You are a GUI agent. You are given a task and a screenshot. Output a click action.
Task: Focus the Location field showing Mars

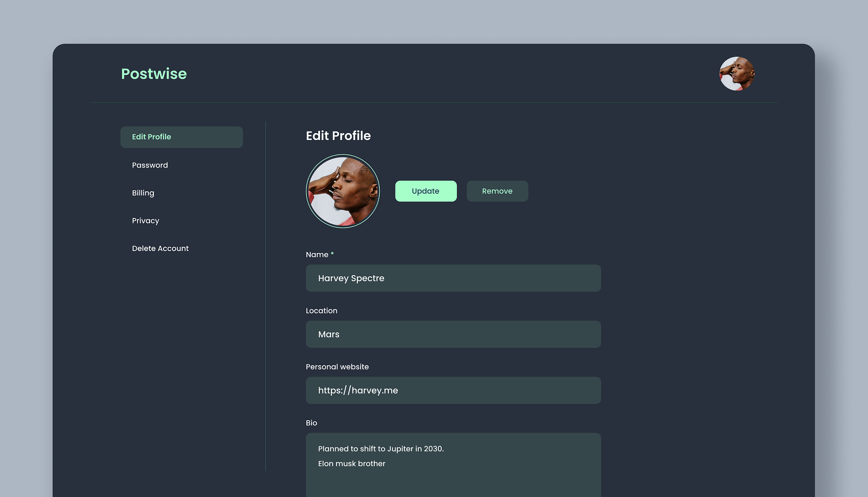453,334
